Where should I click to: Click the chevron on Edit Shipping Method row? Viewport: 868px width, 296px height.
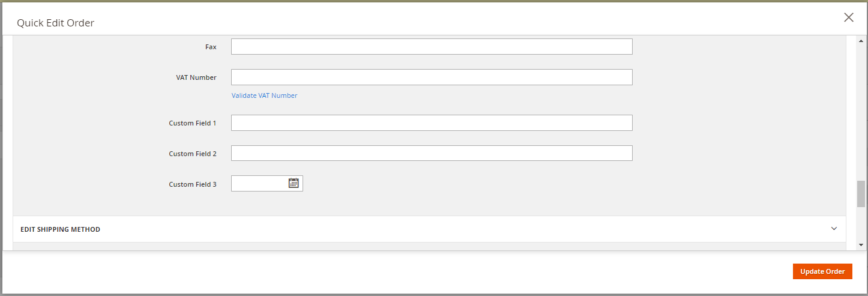pos(834,229)
